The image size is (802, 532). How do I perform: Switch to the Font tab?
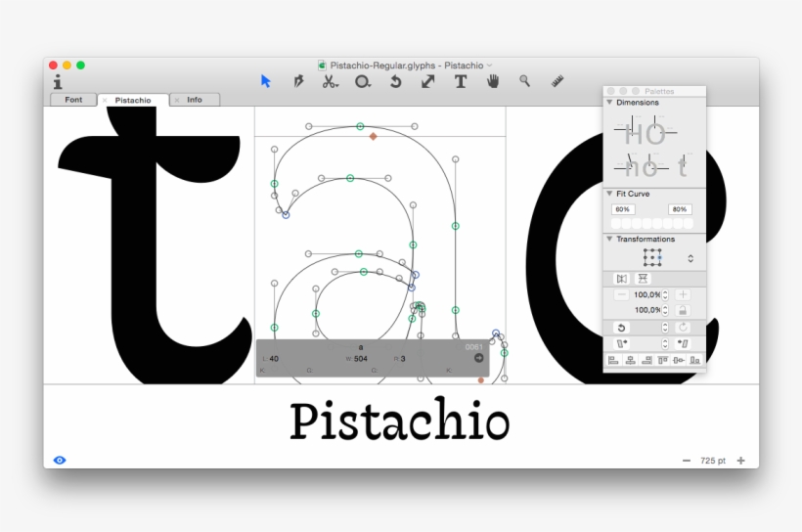click(x=73, y=100)
